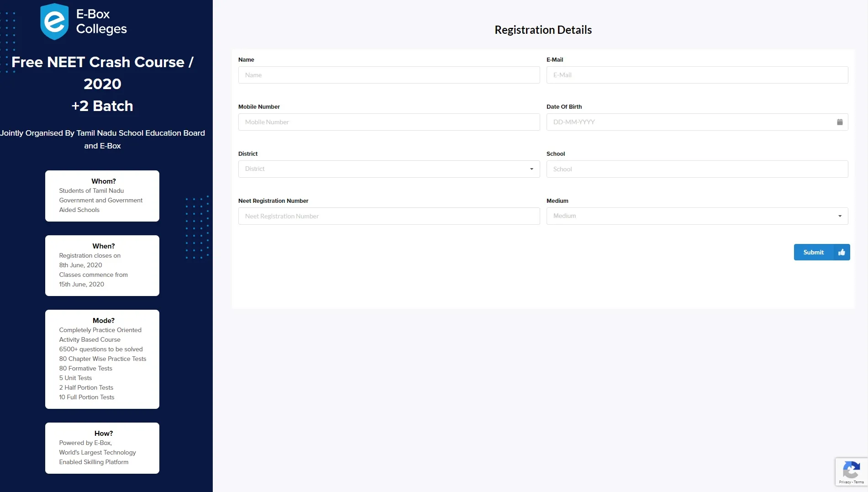Submit the registration form
This screenshot has width=868, height=492.
click(x=821, y=252)
